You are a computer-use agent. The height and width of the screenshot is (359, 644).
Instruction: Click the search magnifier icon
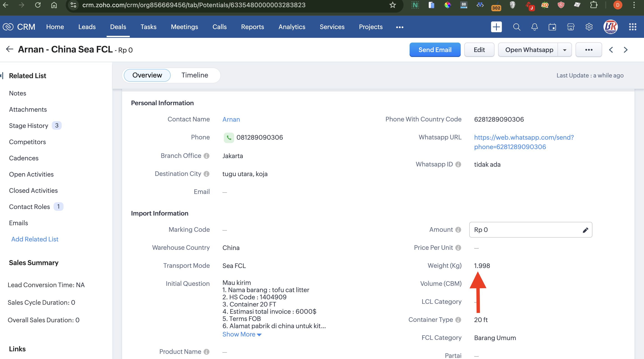pyautogui.click(x=517, y=27)
